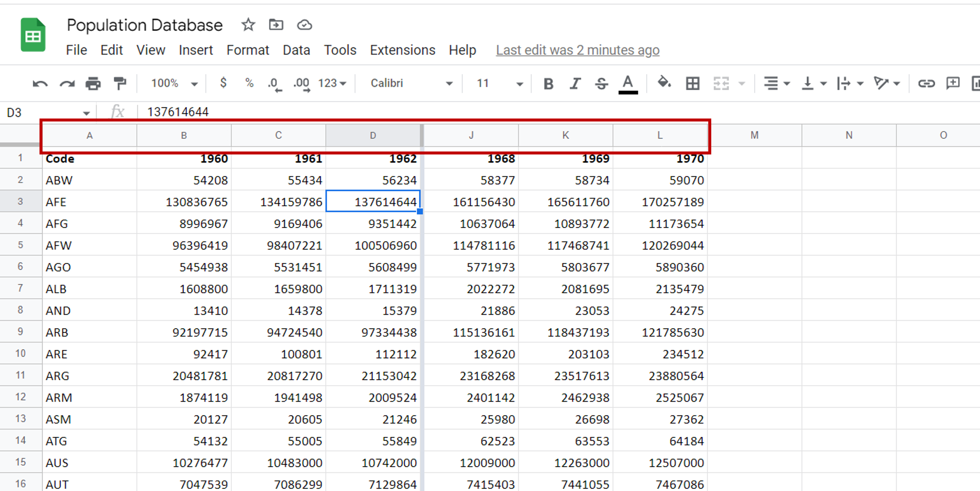Expand the merge cells options arrow
980x491 pixels.
pos(742,83)
